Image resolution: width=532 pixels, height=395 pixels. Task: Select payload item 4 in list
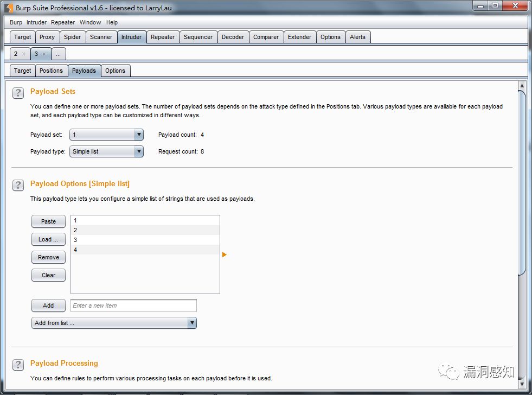[145, 250]
